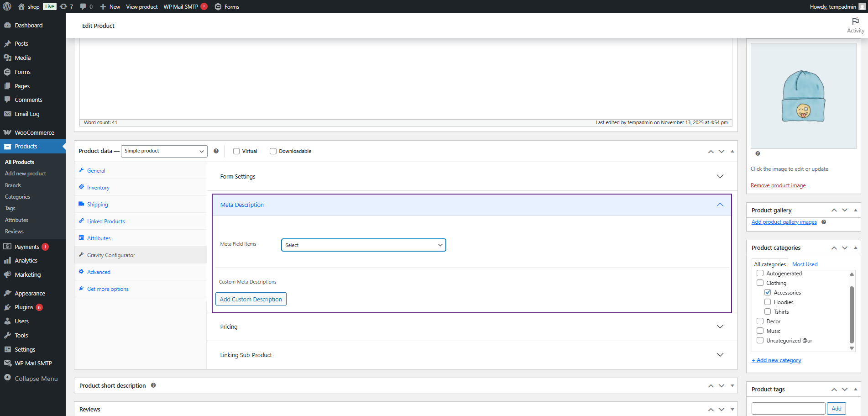
Task: Uncheck the Accessories category
Action: (768, 292)
